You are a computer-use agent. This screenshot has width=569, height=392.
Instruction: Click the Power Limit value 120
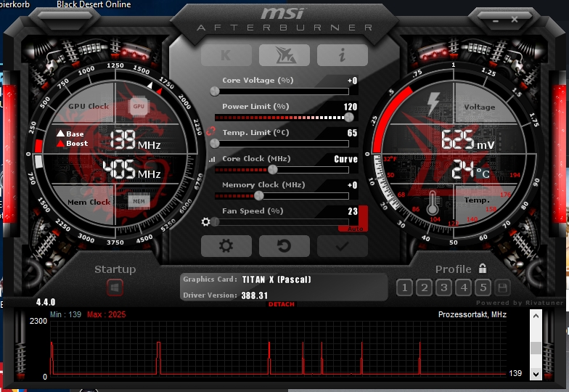[x=351, y=107]
